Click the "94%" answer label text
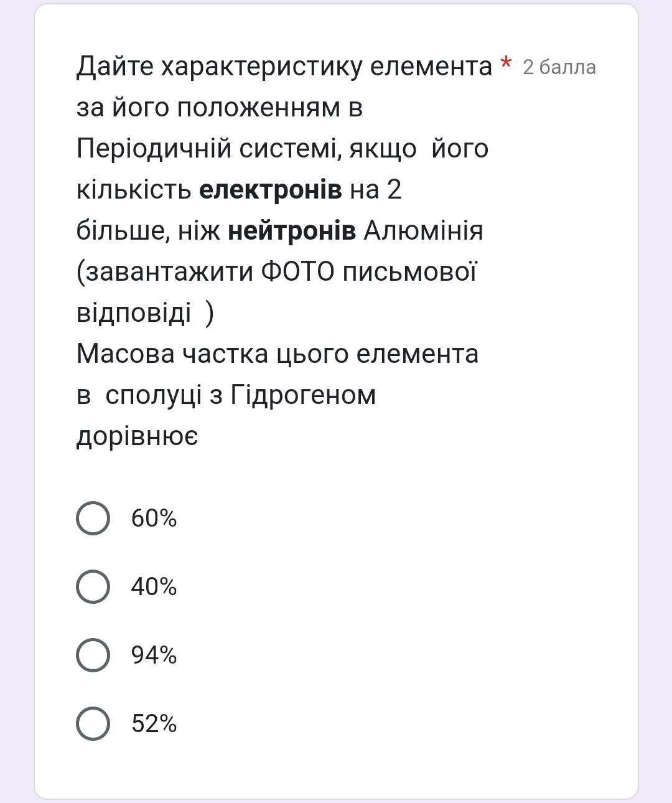 click(154, 655)
